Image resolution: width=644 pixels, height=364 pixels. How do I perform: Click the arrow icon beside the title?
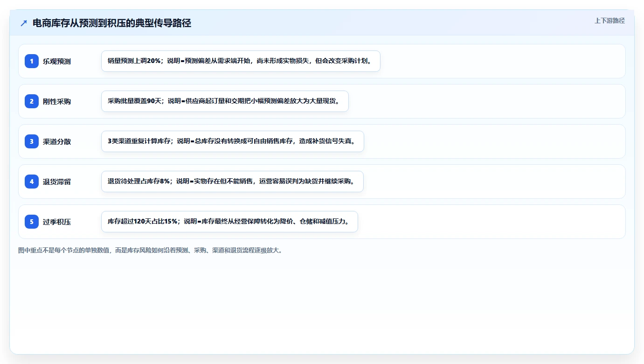[x=24, y=23]
